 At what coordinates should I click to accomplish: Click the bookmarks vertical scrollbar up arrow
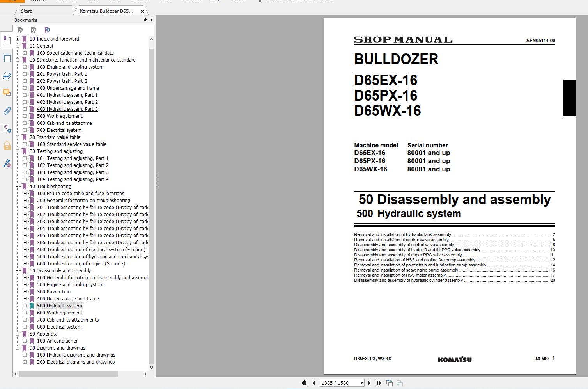click(151, 39)
